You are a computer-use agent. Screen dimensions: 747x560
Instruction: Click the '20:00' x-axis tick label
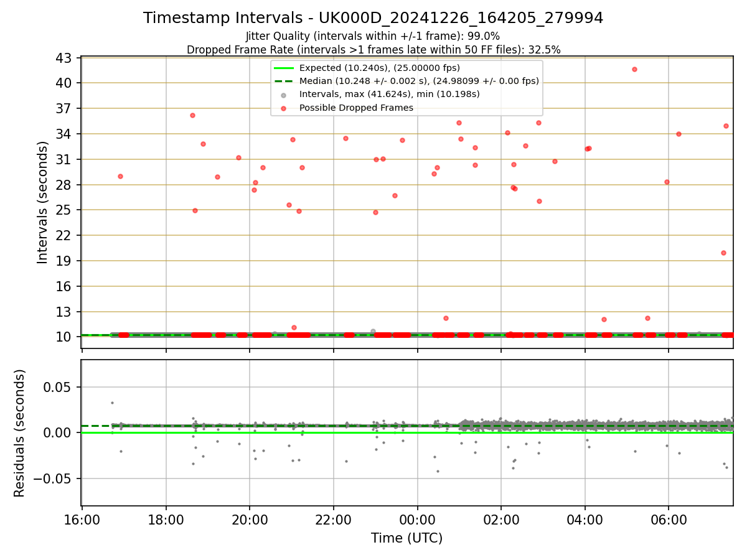pos(250,519)
